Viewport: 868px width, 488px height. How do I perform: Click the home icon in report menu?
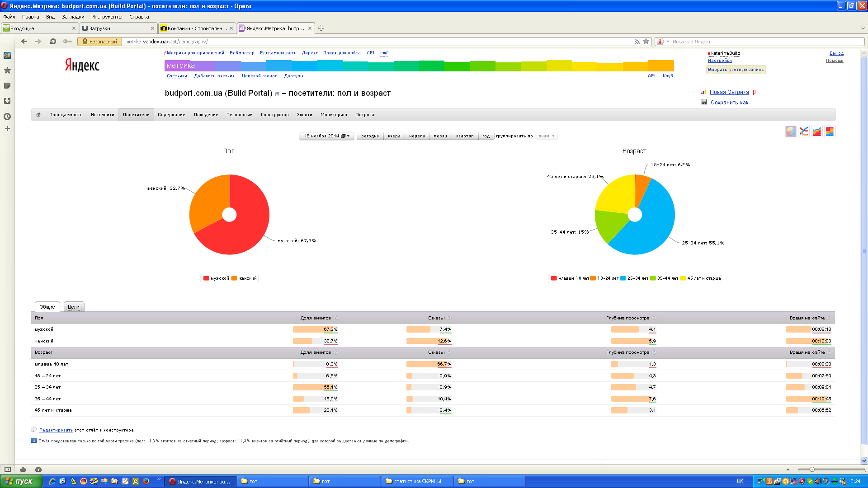point(38,115)
